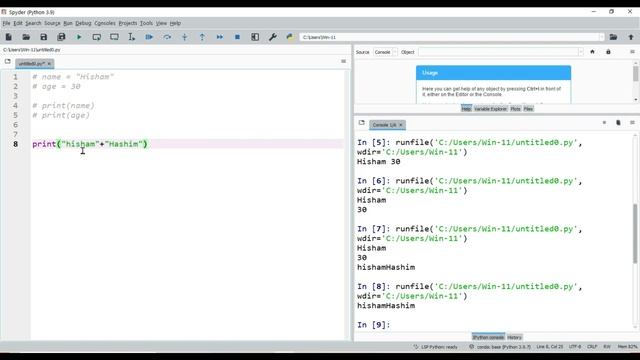Open PYTHONPATH manager python icon
Image resolution: width=640 pixels, height=360 pixels.
pyautogui.click(x=290, y=37)
